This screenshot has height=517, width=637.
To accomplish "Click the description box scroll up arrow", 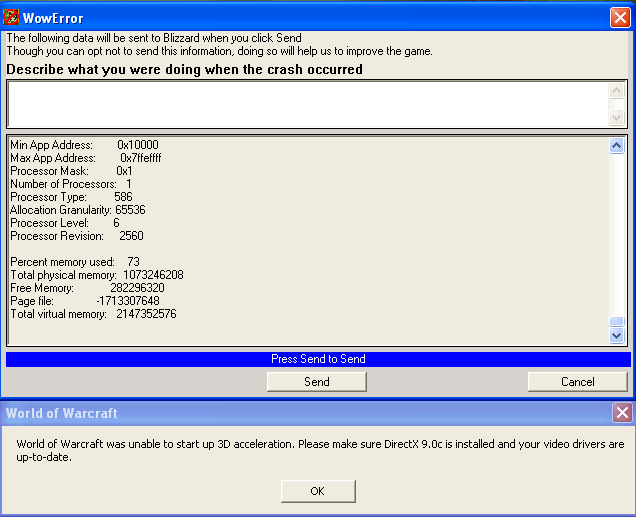I will pos(616,90).
